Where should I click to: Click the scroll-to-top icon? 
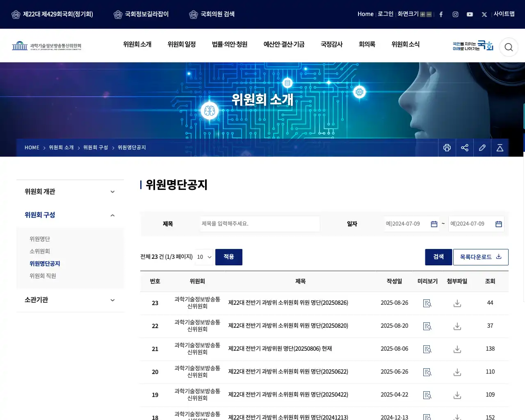[x=500, y=148]
